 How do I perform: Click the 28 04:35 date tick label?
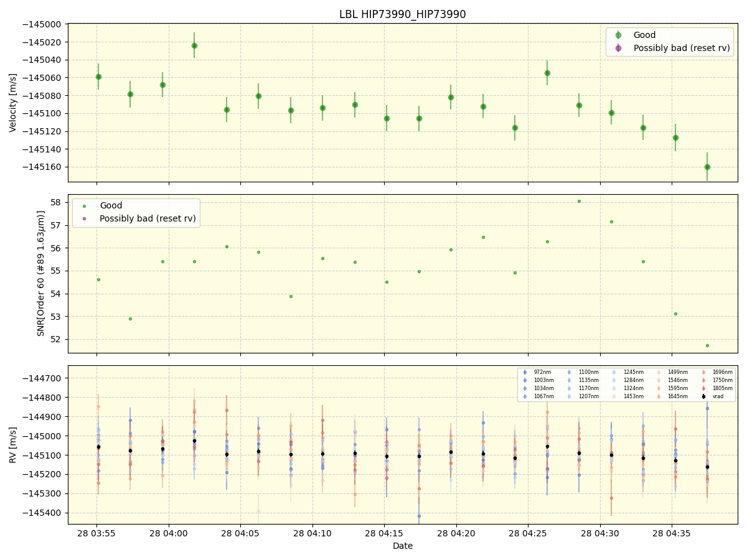(672, 533)
